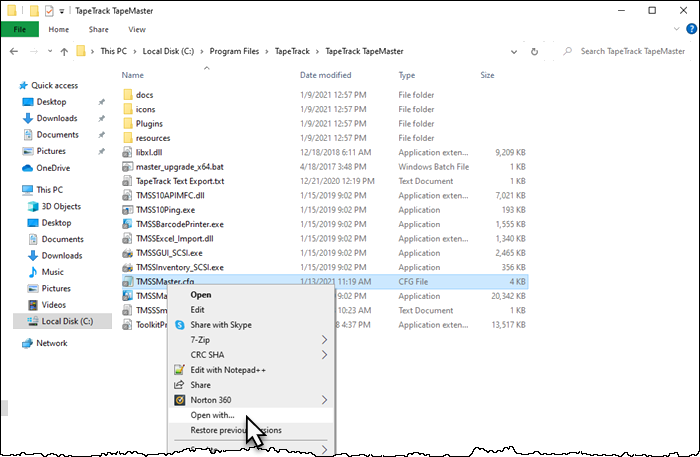Click the Plugins folder icon
The width and height of the screenshot is (700, 457).
pos(128,123)
